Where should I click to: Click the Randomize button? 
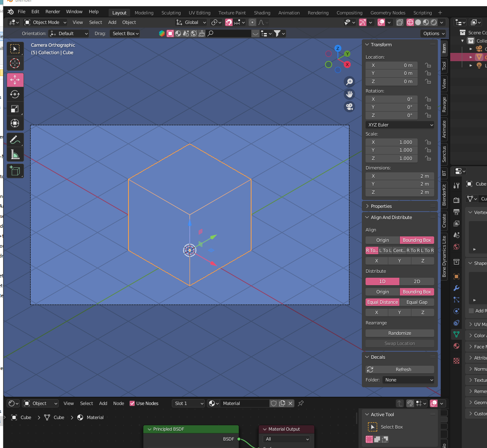(x=399, y=333)
